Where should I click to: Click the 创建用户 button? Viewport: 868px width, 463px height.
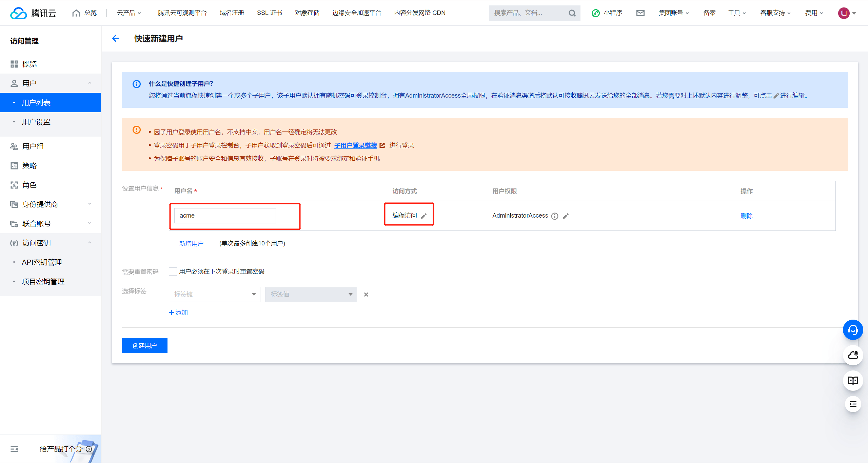pyautogui.click(x=144, y=345)
